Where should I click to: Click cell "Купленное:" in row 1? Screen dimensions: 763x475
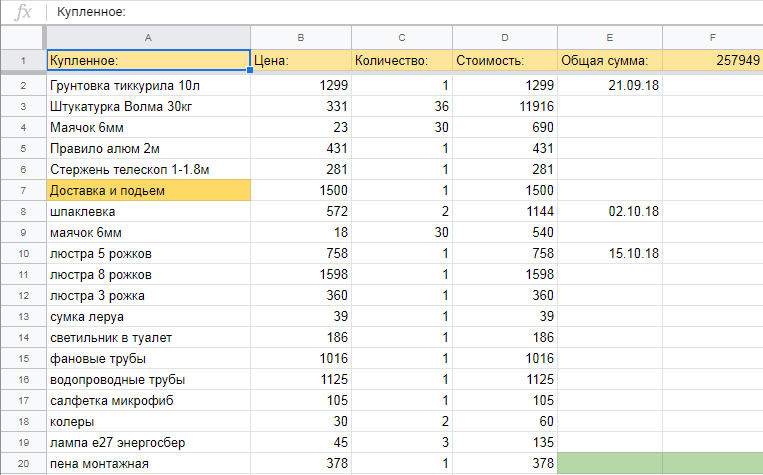[x=148, y=61]
